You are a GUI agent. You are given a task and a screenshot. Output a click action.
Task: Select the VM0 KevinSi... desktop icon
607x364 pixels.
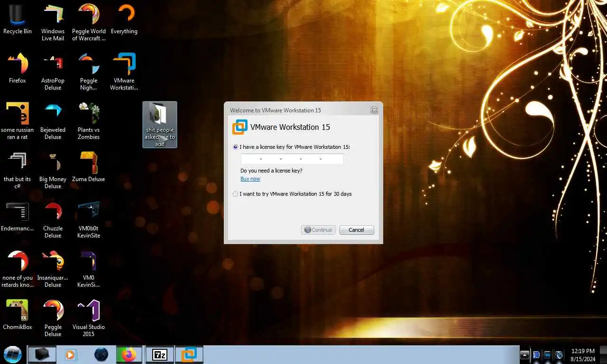click(89, 269)
